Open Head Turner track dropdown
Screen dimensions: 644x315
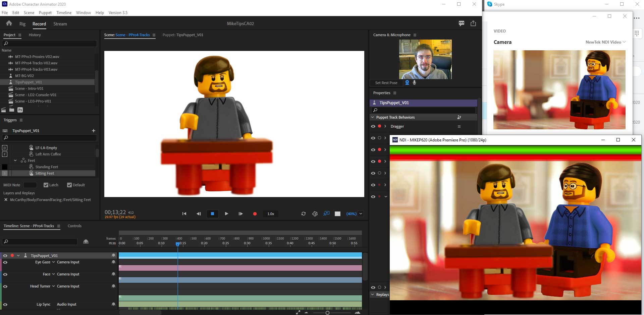53,286
